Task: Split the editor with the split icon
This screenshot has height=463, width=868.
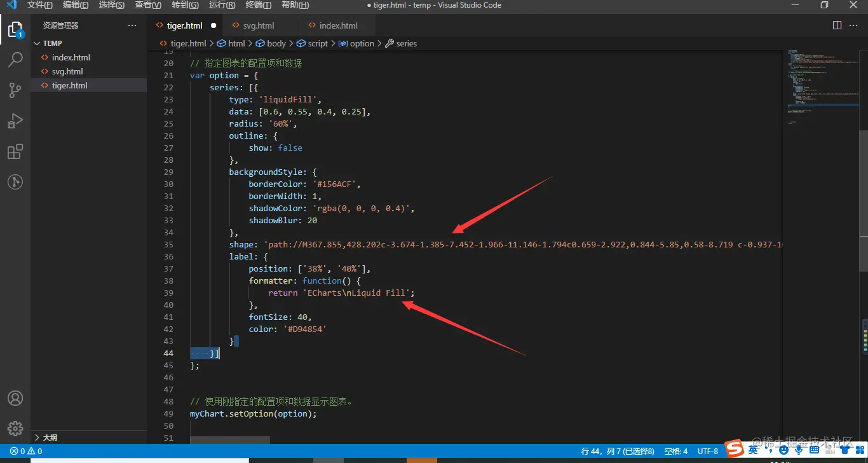Action: pos(837,25)
